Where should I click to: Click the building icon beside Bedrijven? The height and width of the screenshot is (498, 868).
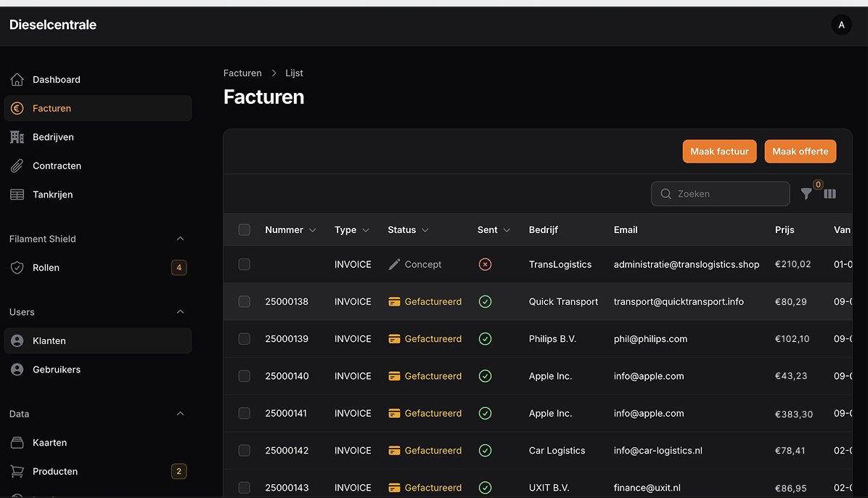(x=17, y=137)
